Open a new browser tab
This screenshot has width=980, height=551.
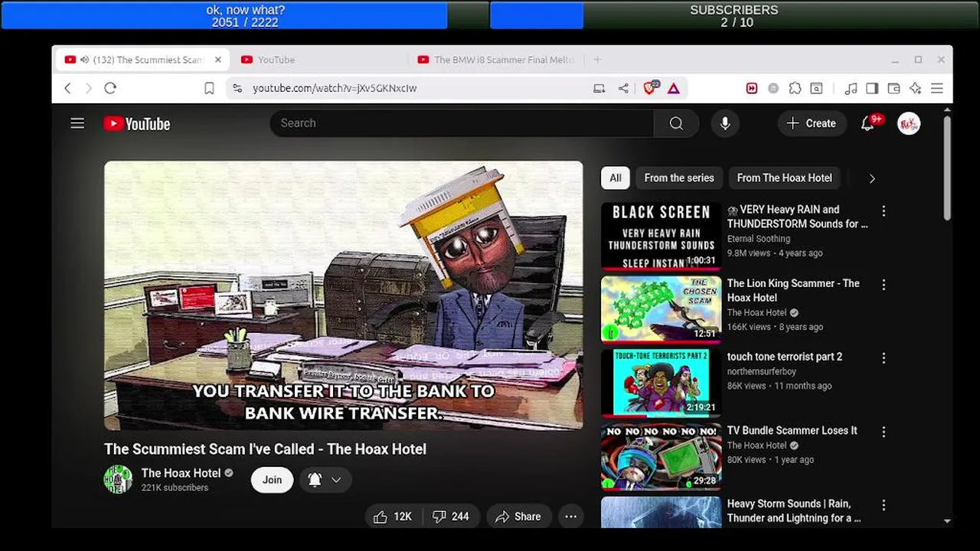(597, 59)
